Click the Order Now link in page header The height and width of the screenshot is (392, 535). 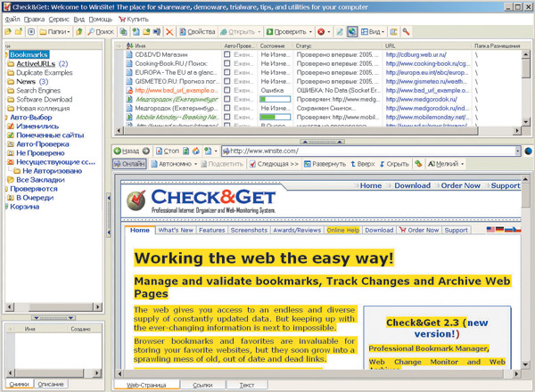click(x=460, y=186)
